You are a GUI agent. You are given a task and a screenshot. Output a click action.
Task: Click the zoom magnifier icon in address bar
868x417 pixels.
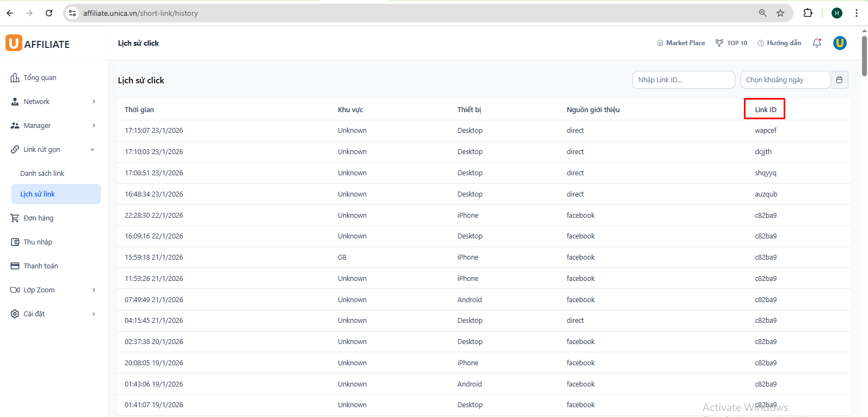click(x=763, y=13)
